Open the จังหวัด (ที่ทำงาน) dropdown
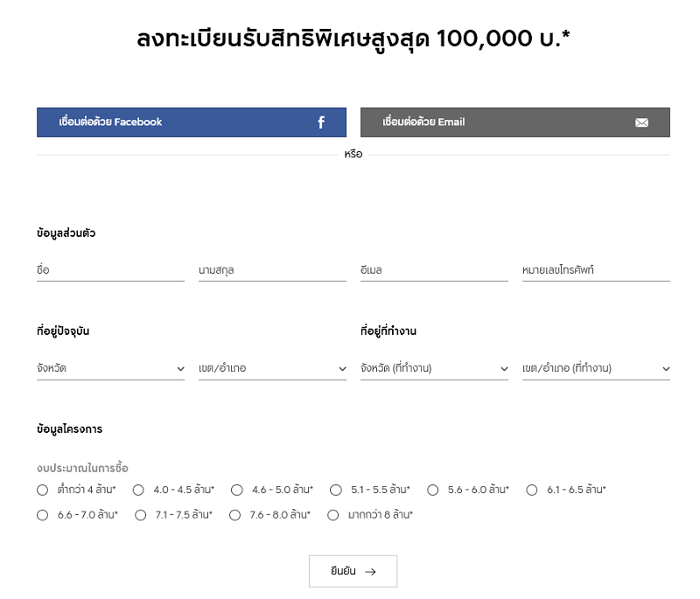The width and height of the screenshot is (700, 599). [434, 368]
